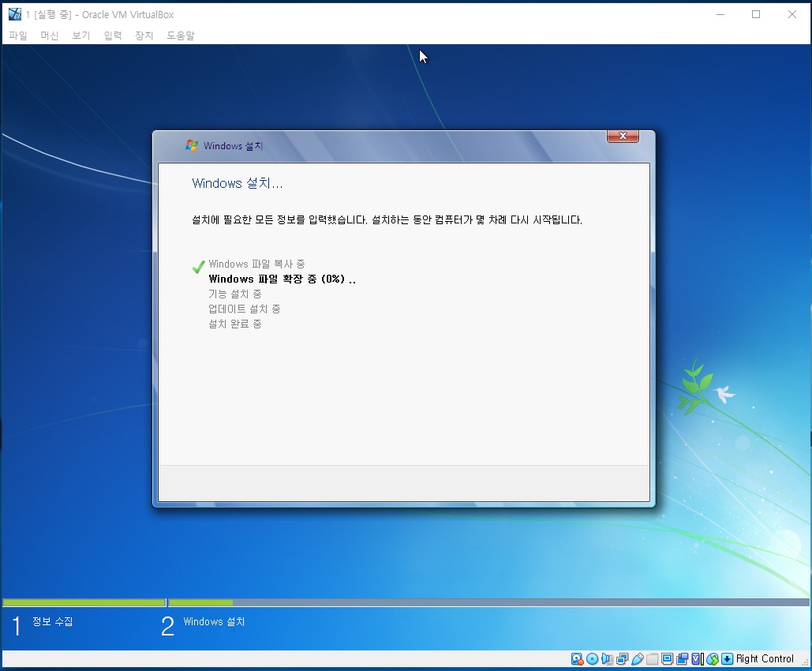The width and height of the screenshot is (812, 671).
Task: Click the '설치 완료 중' step text
Action: [234, 324]
